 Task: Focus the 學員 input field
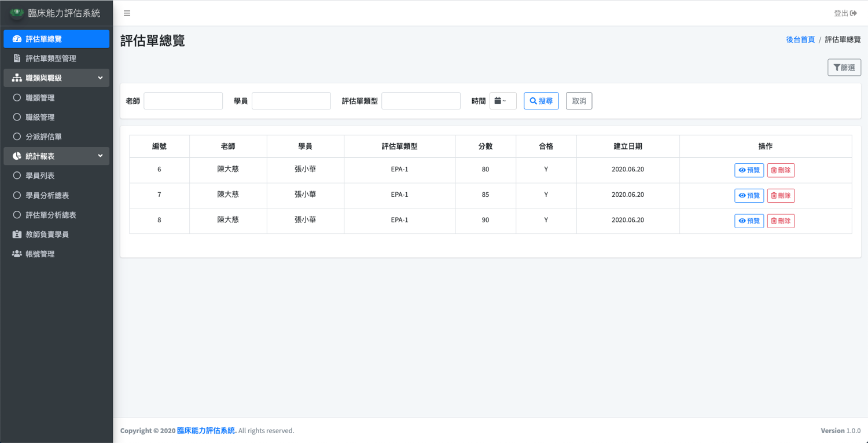tap(291, 101)
